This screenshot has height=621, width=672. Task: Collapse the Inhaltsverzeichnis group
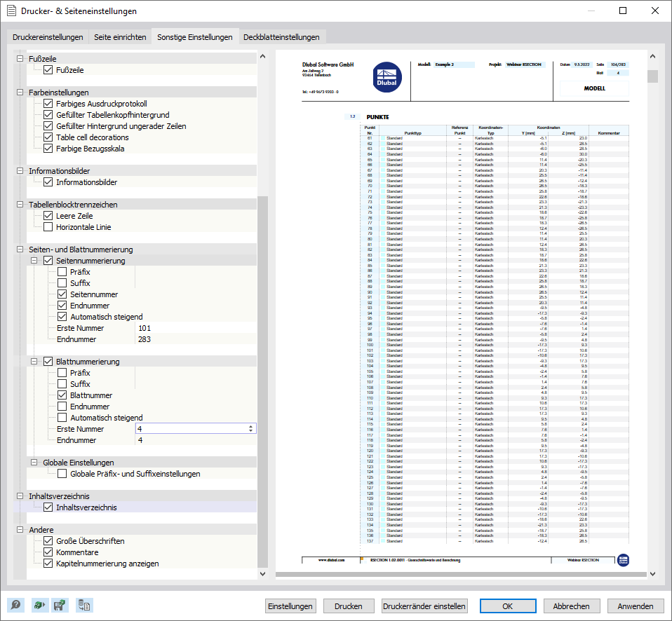(20, 496)
